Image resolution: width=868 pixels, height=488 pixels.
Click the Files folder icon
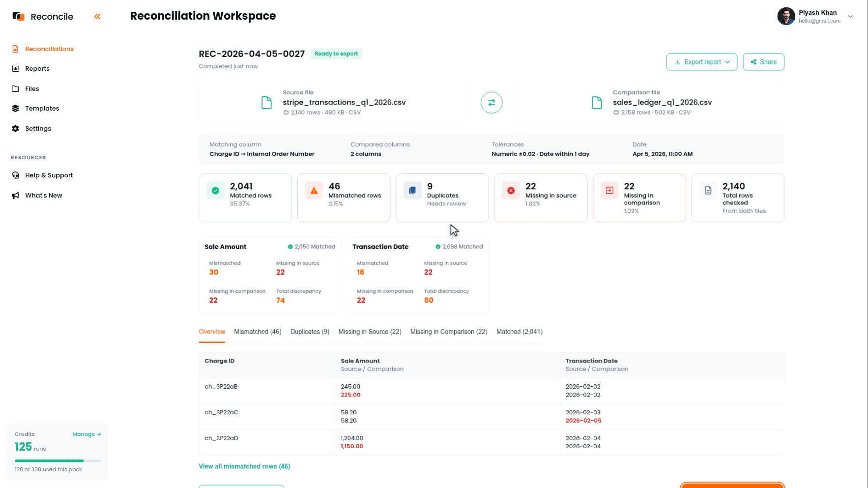(15, 88)
